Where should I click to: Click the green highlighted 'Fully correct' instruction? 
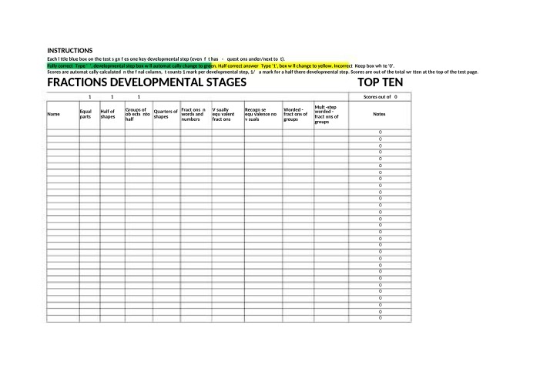click(129, 65)
